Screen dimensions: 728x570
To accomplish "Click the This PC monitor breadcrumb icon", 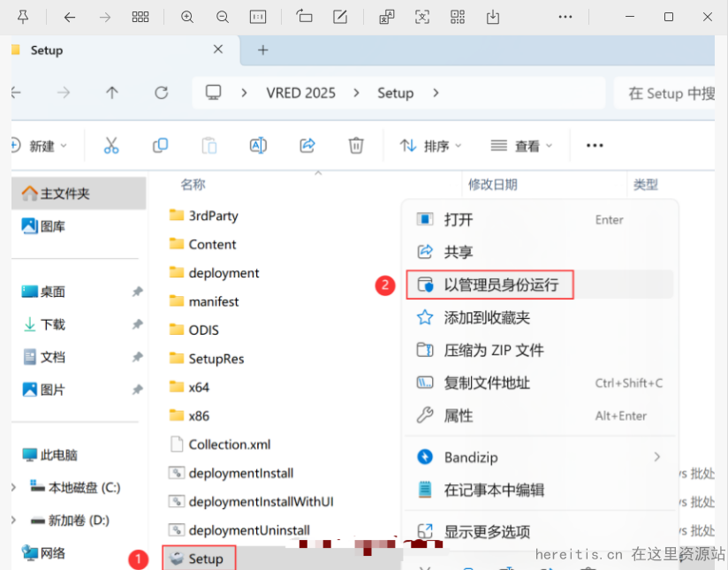I will tap(213, 93).
